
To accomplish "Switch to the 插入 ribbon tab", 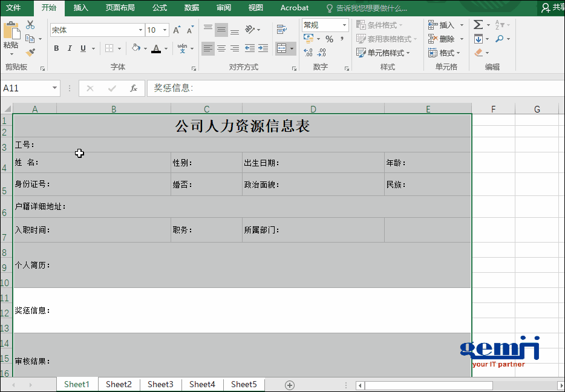I will click(80, 8).
